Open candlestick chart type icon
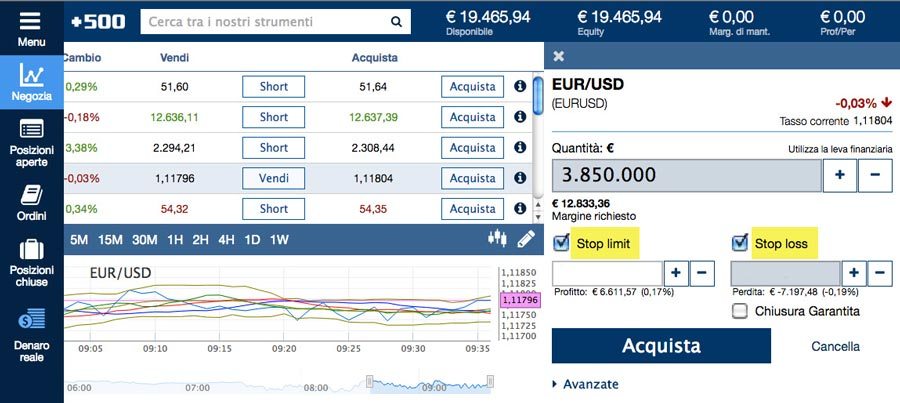The height and width of the screenshot is (403, 900). pyautogui.click(x=497, y=238)
